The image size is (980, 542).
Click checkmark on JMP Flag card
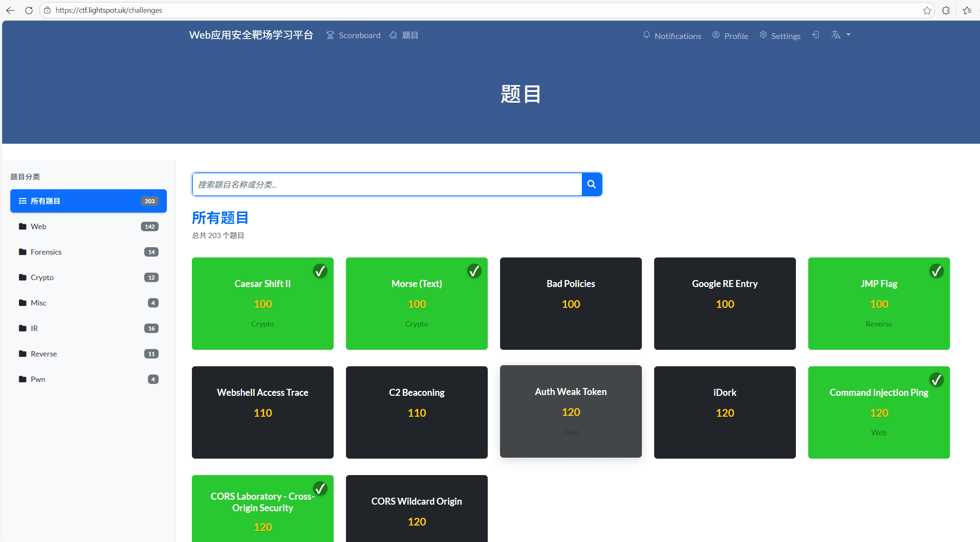936,271
